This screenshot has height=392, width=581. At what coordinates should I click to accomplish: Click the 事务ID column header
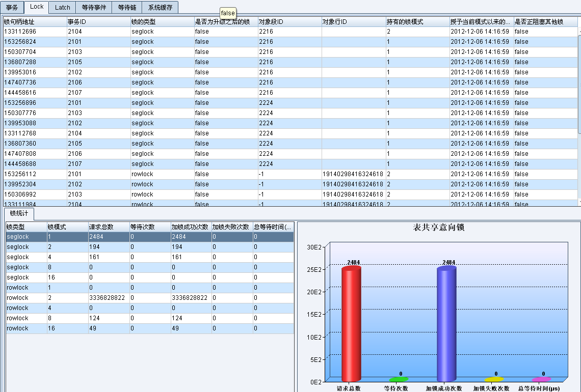pyautogui.click(x=98, y=22)
